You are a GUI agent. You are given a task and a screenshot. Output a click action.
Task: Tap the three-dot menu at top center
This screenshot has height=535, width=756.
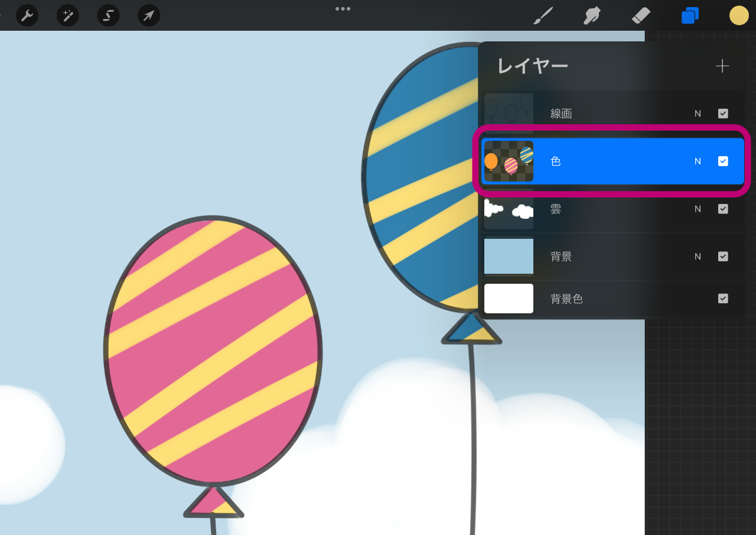pyautogui.click(x=343, y=9)
